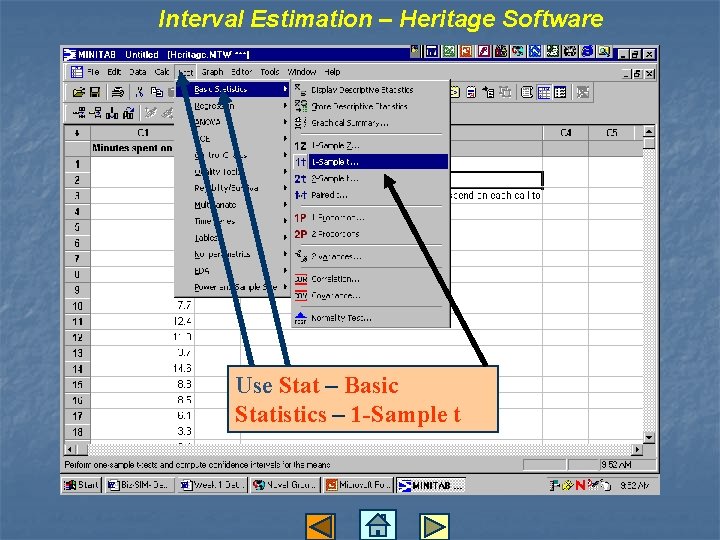
Task: Click the Save floppy disk icon
Action: click(95, 92)
